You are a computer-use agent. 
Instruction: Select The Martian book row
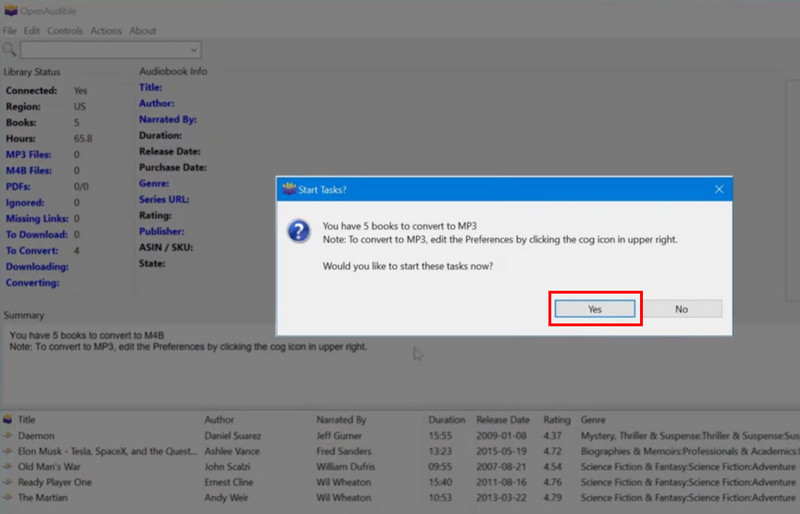(x=400, y=497)
